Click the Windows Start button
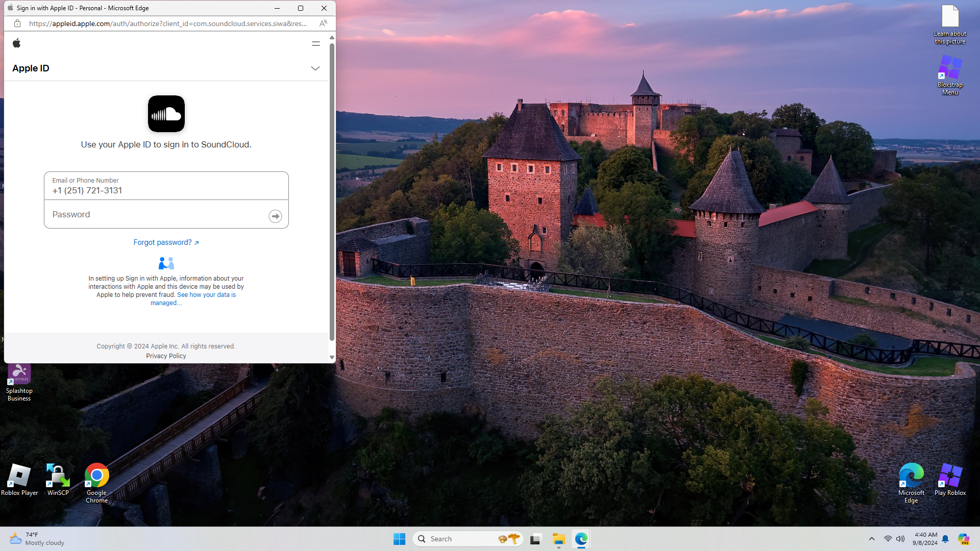This screenshot has height=551, width=980. click(x=399, y=539)
